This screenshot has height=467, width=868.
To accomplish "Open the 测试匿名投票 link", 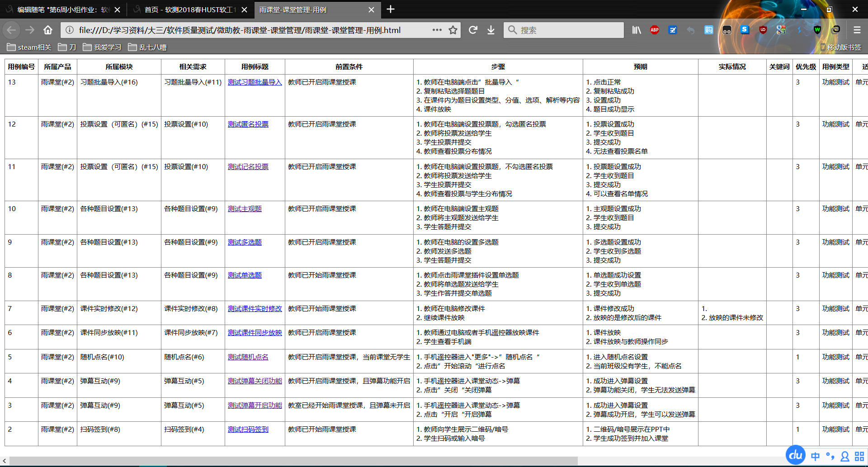I will (x=248, y=124).
